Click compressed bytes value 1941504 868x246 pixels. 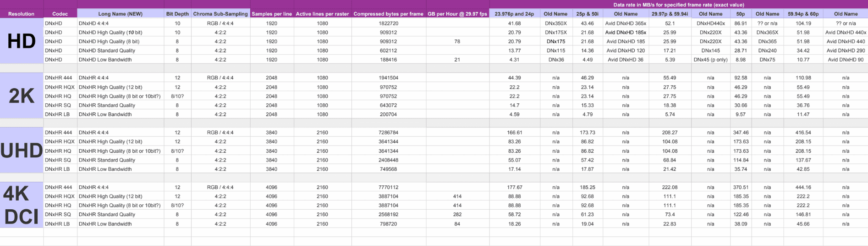point(389,78)
